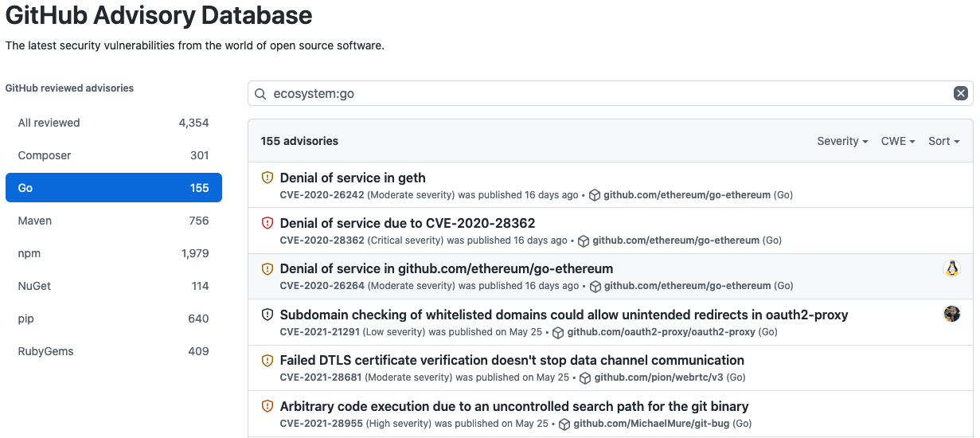This screenshot has height=438, width=980.
Task: Click high severity shield icon for git-bug advisory
Action: [267, 406]
